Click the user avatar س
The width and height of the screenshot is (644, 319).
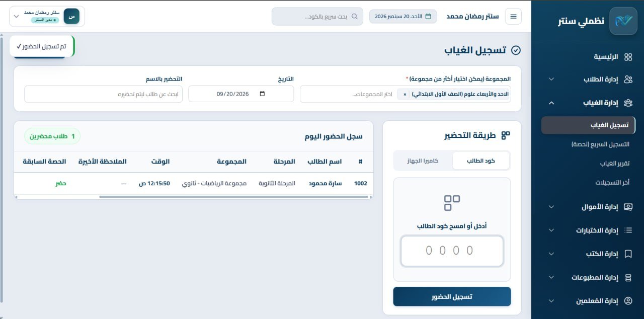71,16
